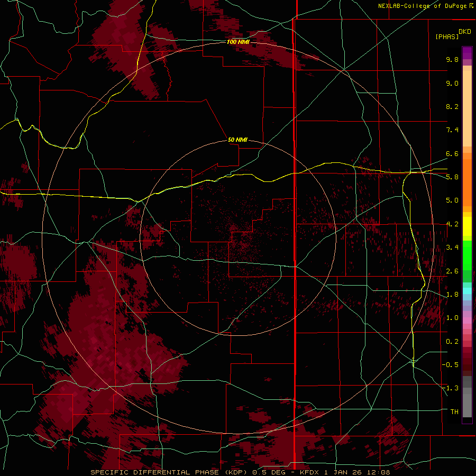Click the 3.4 scale label
476x476 pixels.
[x=452, y=248]
